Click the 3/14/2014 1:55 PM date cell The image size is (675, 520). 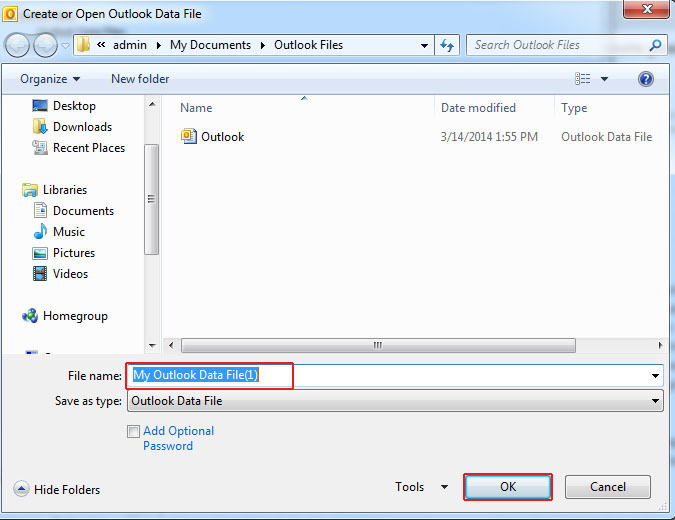489,137
